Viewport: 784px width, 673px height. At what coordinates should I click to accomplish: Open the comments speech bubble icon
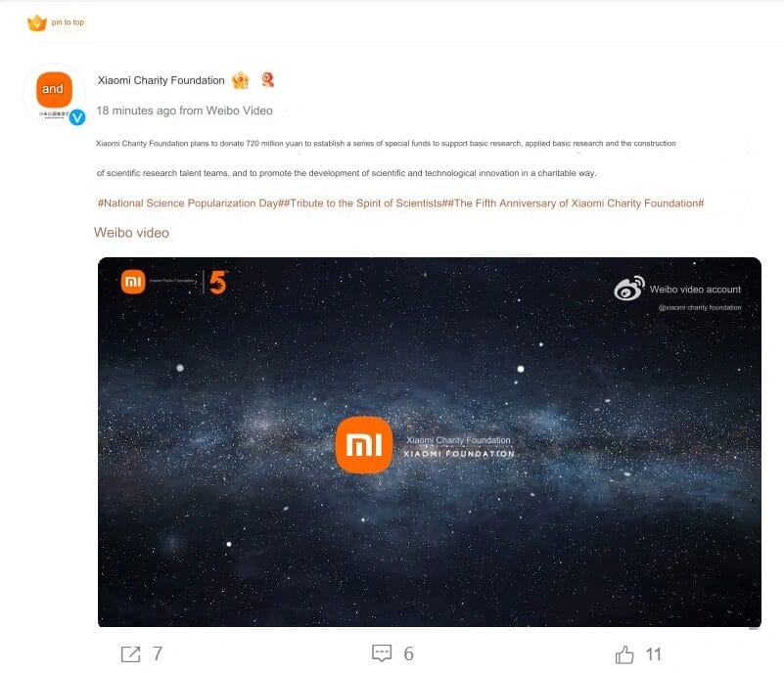pyautogui.click(x=382, y=653)
